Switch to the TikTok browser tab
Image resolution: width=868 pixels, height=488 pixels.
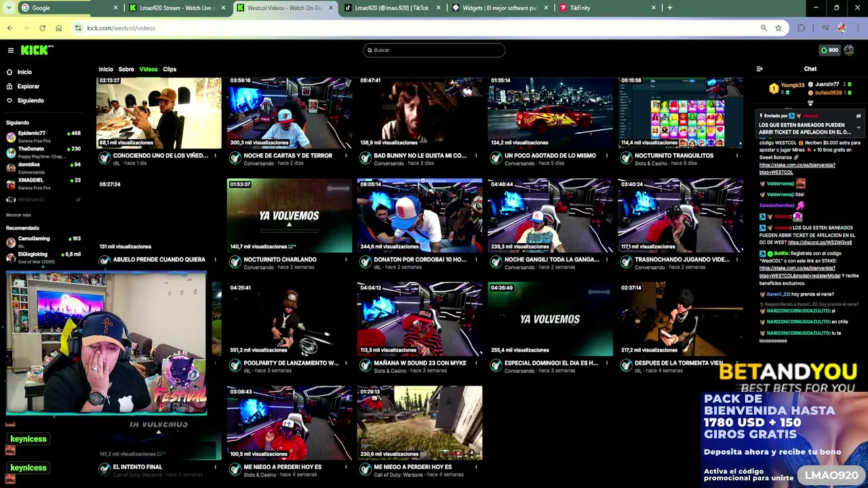pyautogui.click(x=392, y=7)
